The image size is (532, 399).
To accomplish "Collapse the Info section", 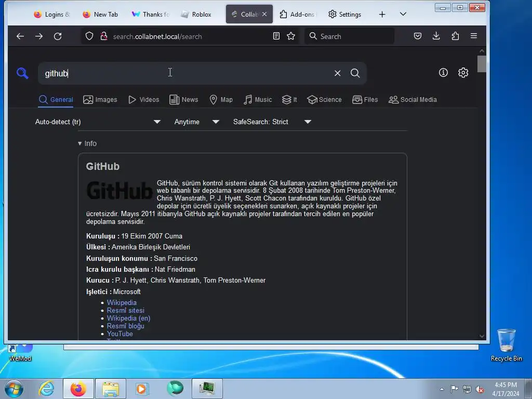I will 87,143.
